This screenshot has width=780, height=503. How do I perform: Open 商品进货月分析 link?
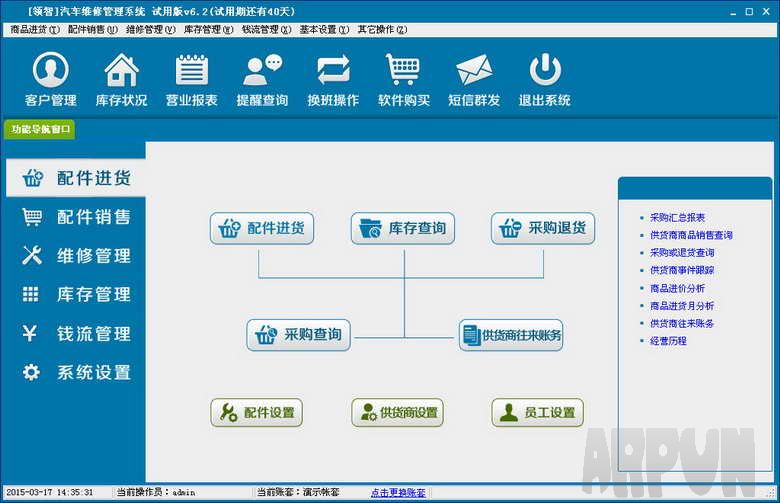(682, 305)
